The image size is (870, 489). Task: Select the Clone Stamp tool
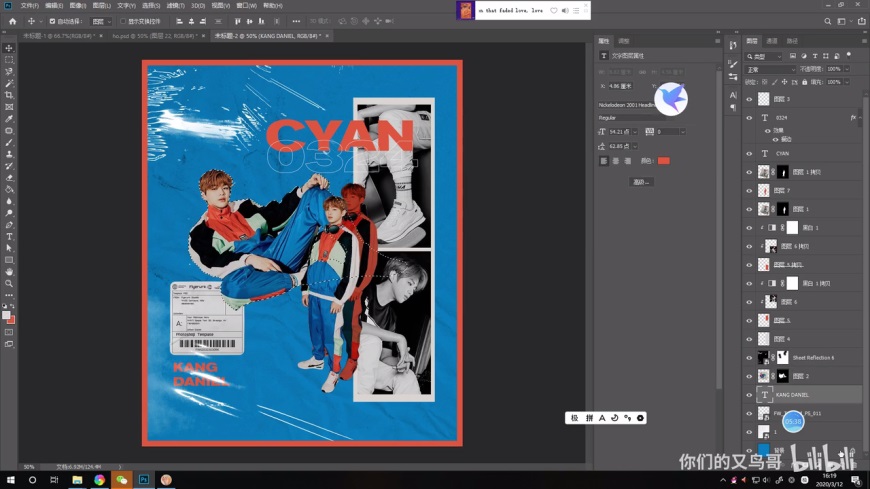click(x=9, y=154)
